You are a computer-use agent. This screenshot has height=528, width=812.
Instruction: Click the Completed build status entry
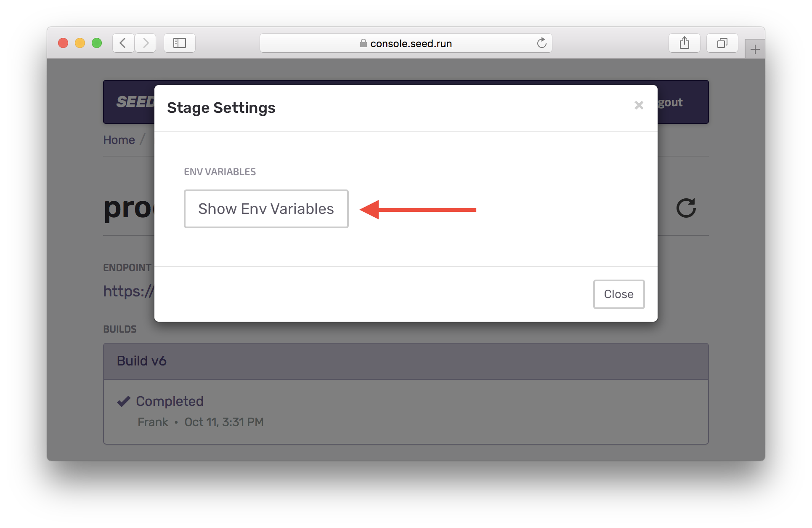(169, 401)
